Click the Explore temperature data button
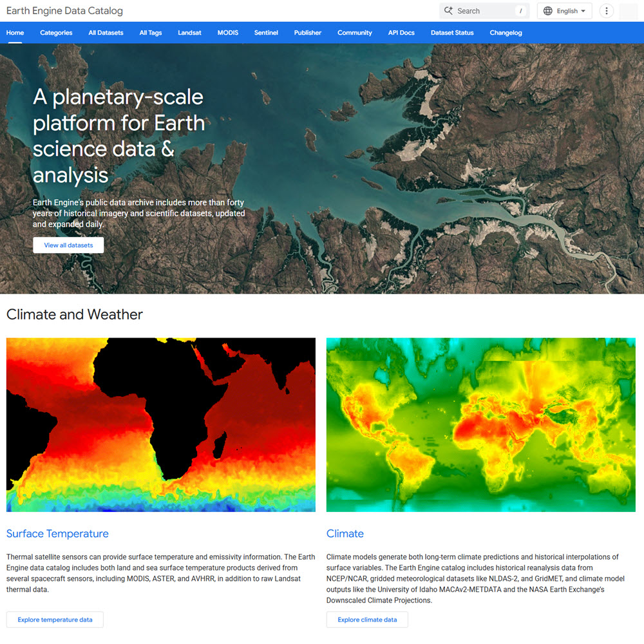This screenshot has width=644, height=644. coord(55,620)
